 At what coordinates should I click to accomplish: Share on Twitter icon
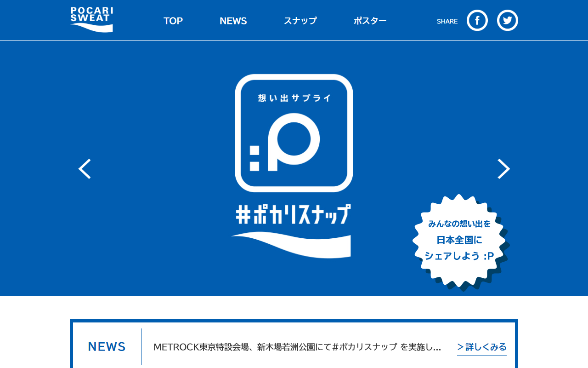(508, 20)
